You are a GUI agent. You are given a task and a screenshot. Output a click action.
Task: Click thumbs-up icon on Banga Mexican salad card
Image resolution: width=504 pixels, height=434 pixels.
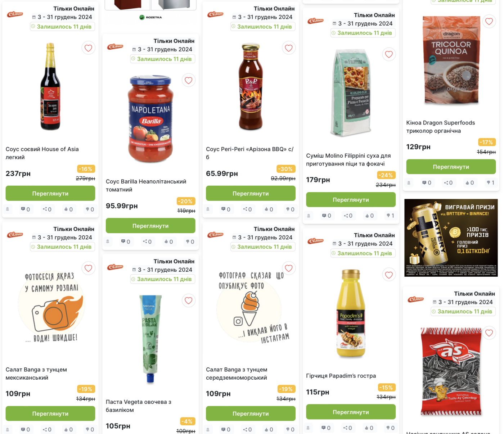click(x=68, y=429)
